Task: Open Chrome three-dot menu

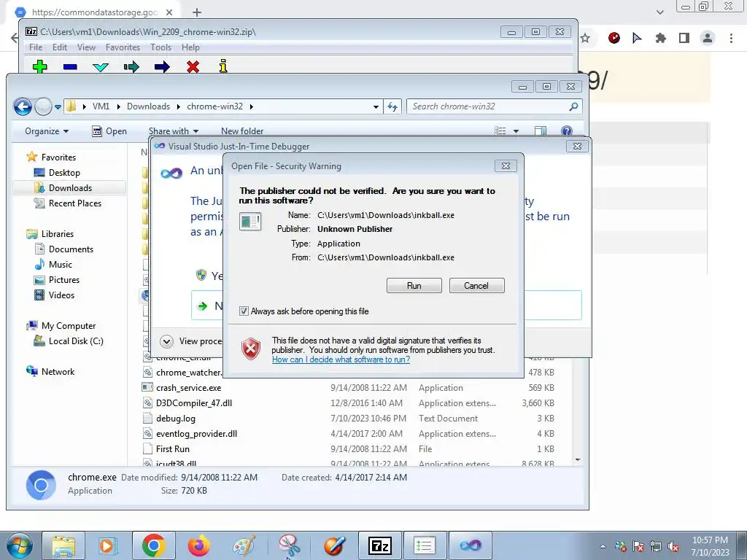Action: 731,38
